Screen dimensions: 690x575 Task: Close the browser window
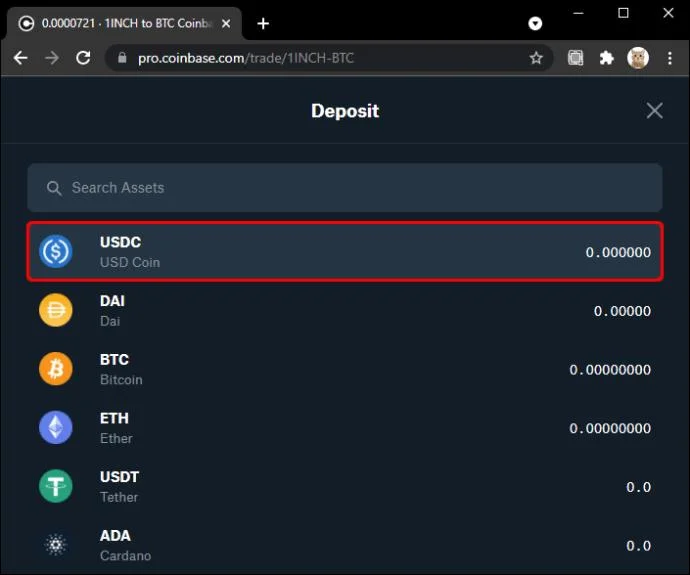tap(668, 13)
